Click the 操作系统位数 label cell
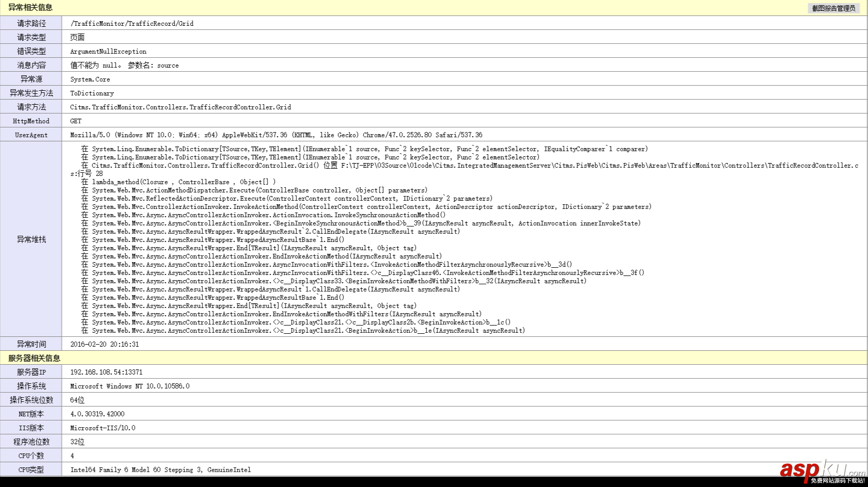Screen dimensions: 868x487 (31, 400)
